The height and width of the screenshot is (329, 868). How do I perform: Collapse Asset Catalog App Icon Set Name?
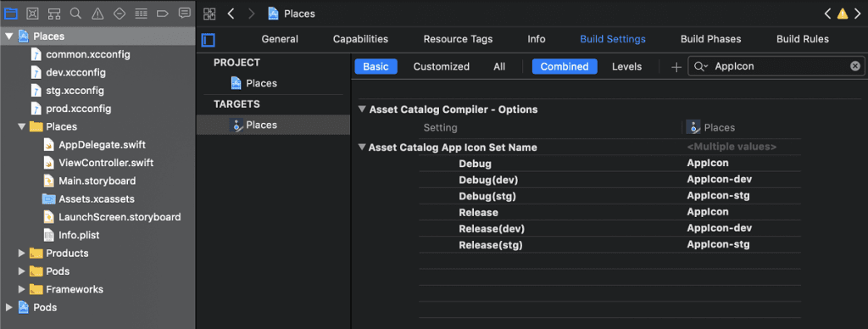coord(362,148)
